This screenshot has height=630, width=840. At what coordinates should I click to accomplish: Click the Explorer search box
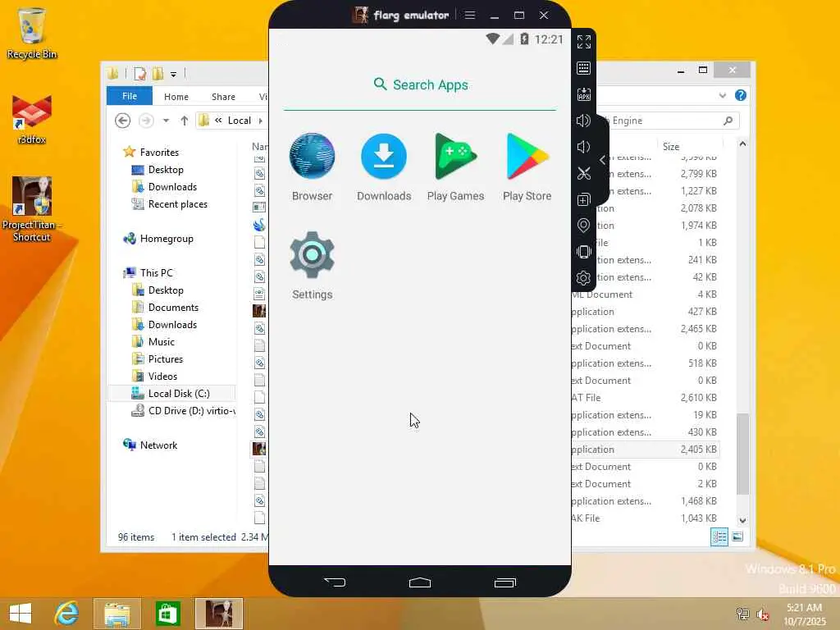pyautogui.click(x=669, y=121)
